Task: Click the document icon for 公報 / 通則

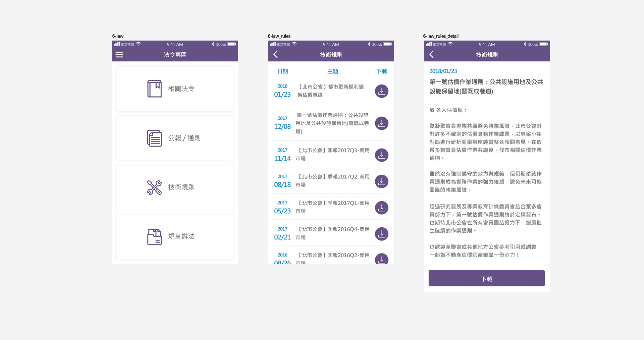Action: point(154,138)
